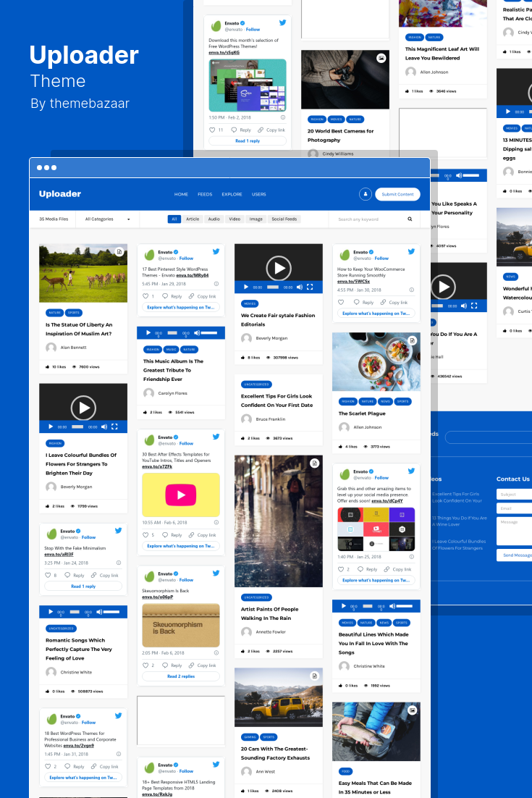
Task: Mute audio on 'Beautiful Lines Which Made' player
Action: coord(392,606)
